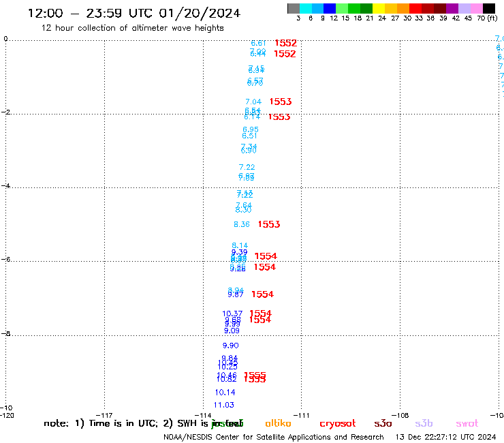Select the 's3a' satellite legend label
The image size is (504, 443).
click(383, 423)
